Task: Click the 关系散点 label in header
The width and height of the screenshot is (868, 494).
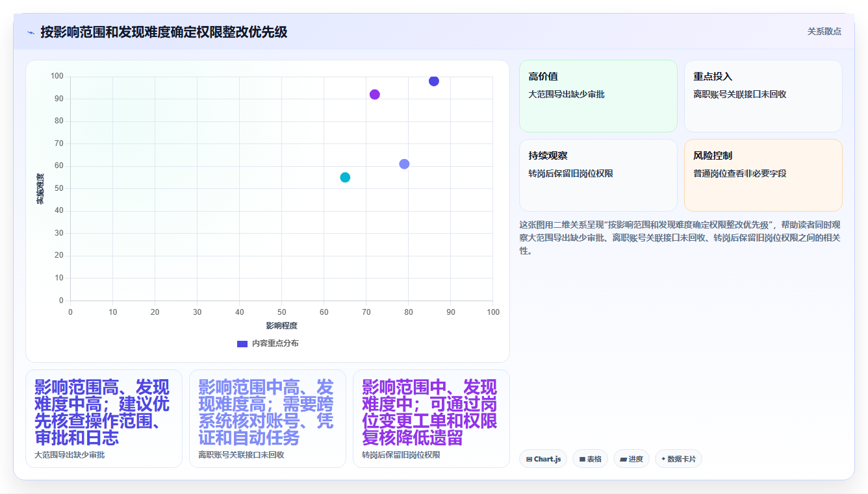Action: [x=824, y=31]
